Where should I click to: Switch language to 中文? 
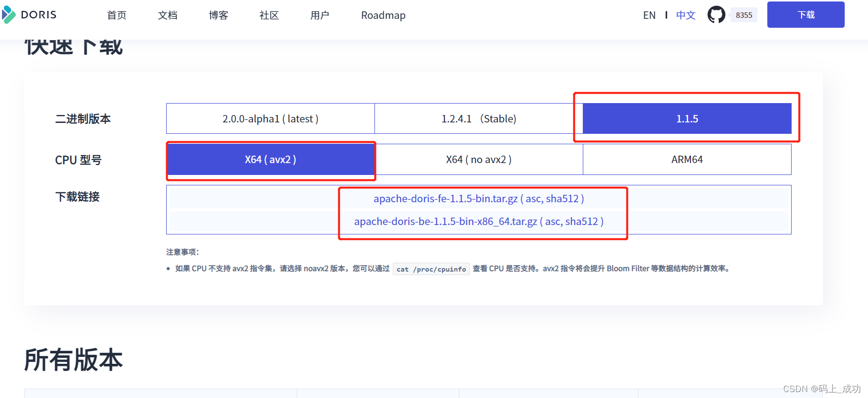686,15
